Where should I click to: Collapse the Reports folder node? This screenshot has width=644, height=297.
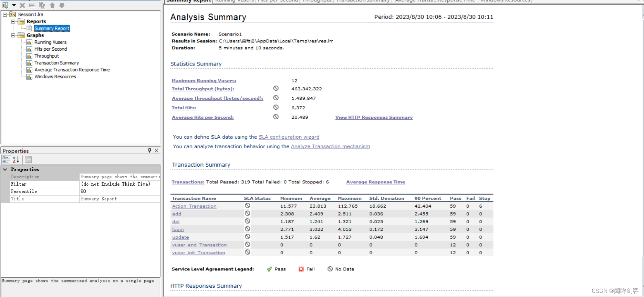tap(13, 21)
